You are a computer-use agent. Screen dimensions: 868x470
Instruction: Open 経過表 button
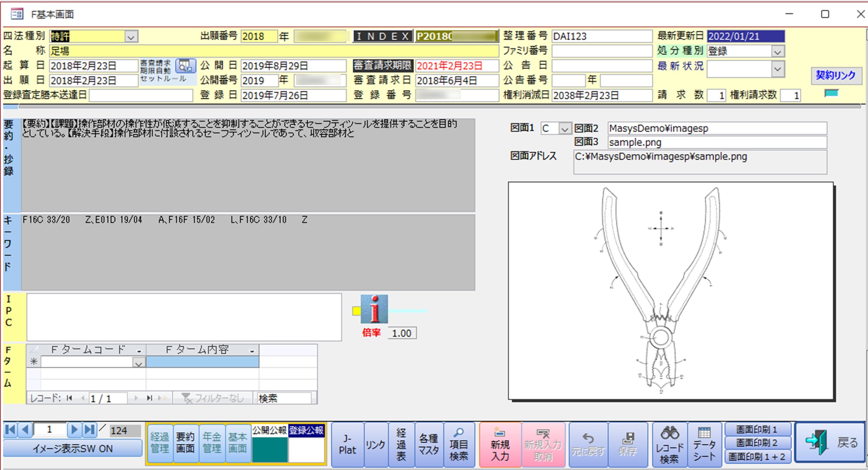pyautogui.click(x=401, y=445)
